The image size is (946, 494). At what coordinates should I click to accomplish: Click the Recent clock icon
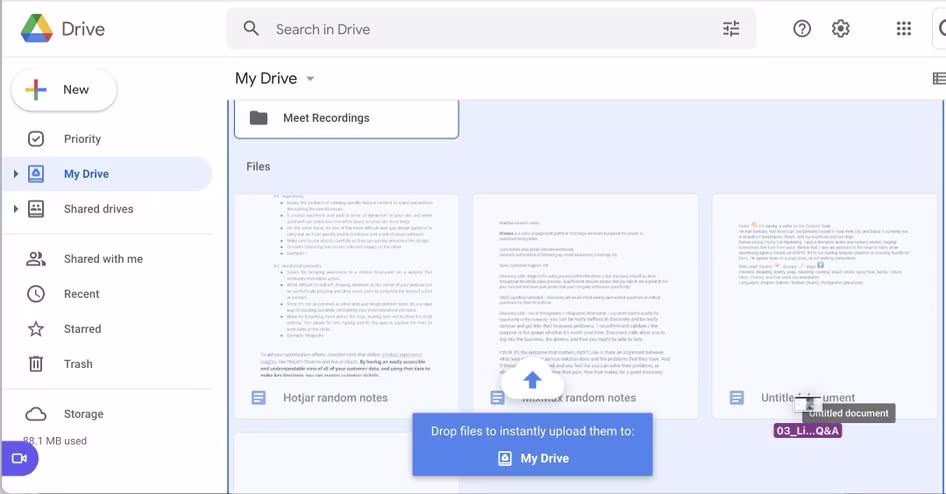click(36, 294)
